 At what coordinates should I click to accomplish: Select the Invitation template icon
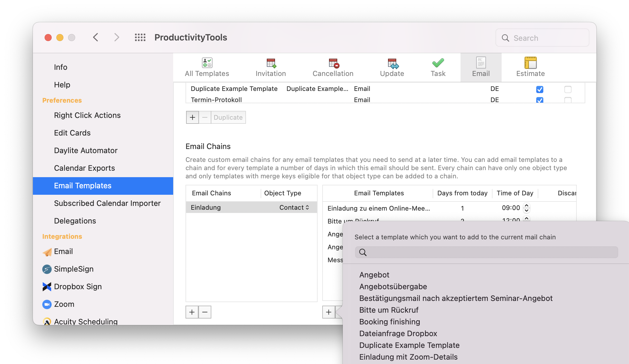coord(271,63)
